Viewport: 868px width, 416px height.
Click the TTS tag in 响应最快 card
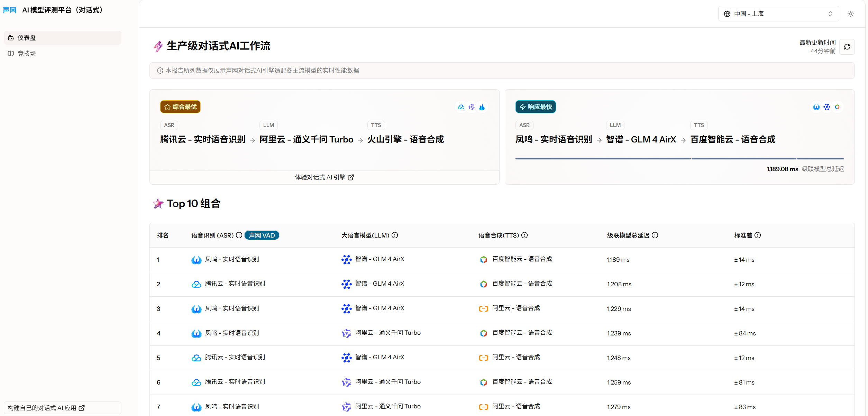(699, 125)
